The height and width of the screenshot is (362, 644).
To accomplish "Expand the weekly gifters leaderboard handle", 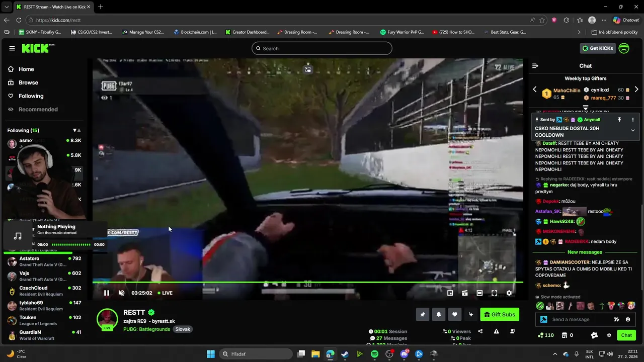I will click(x=586, y=108).
